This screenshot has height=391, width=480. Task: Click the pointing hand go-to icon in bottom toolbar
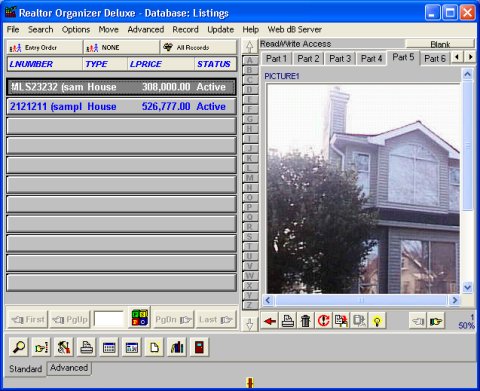(41, 347)
